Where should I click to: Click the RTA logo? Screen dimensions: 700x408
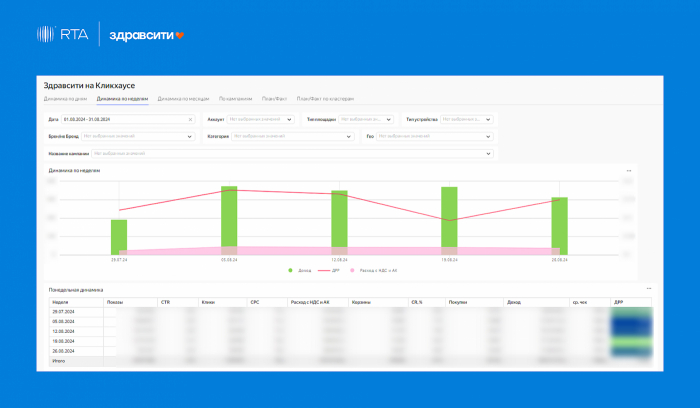pyautogui.click(x=62, y=34)
